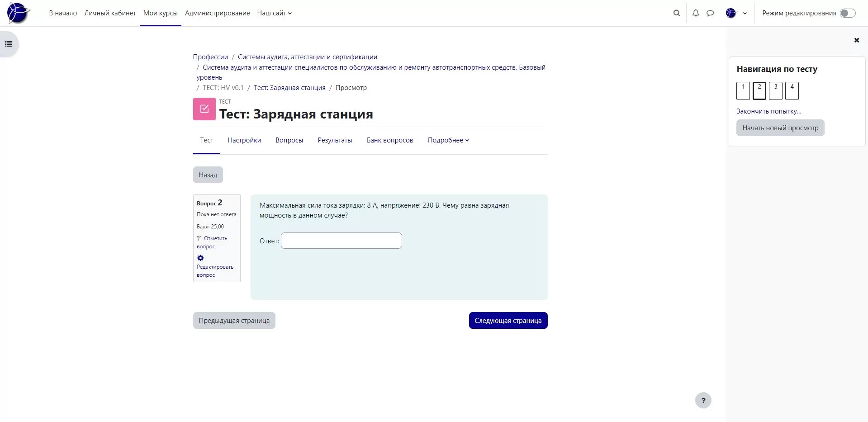This screenshot has width=868, height=422.
Task: Open the help question-mark button
Action: [x=703, y=400]
